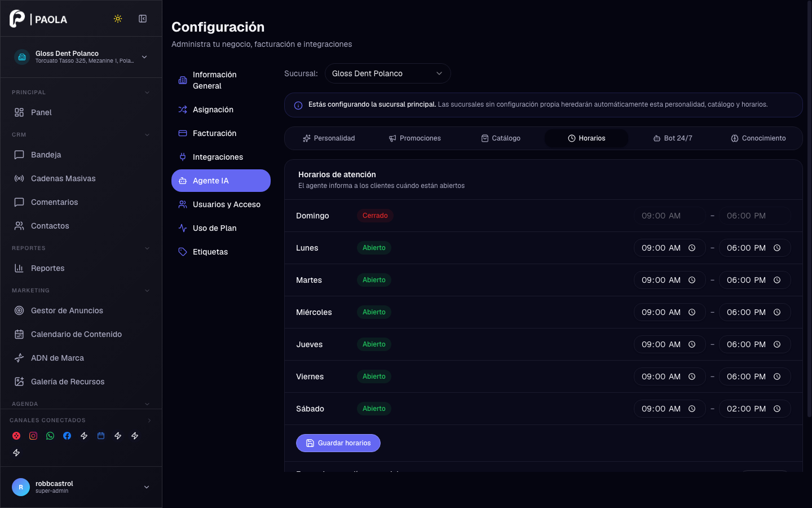Open Galería de Recursos image icon
Viewport: 812px width, 508px height.
click(x=19, y=382)
